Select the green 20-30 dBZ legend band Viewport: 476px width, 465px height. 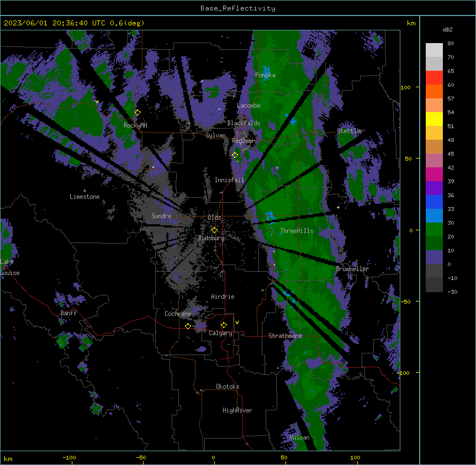434,230
